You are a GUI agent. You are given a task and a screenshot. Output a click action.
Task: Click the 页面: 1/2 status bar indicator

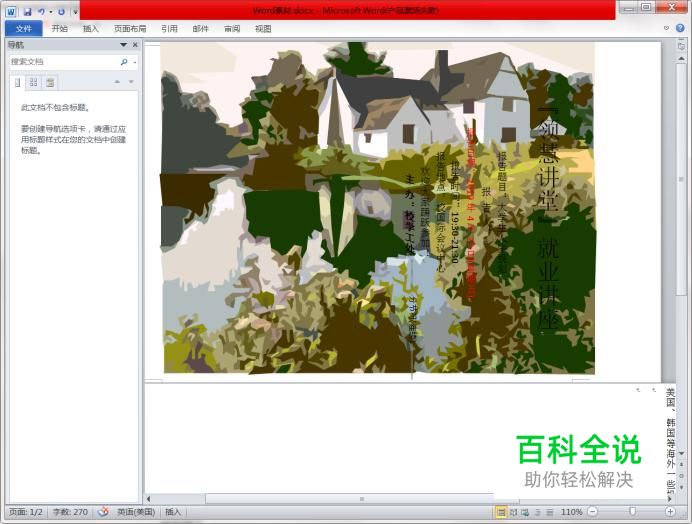[x=26, y=512]
